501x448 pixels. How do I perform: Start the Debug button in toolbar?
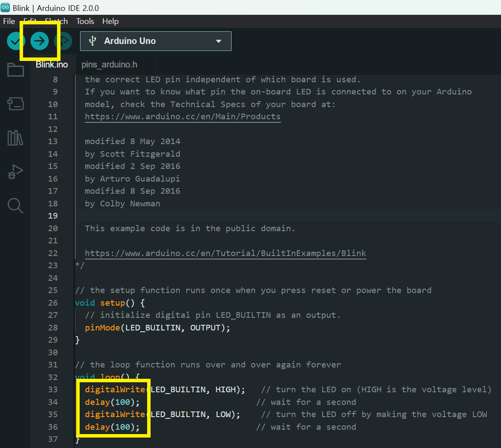(63, 41)
